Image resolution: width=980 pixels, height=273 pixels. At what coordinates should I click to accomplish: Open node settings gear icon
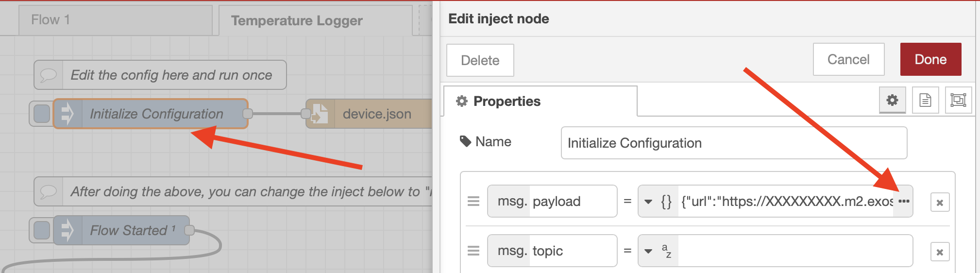[892, 101]
